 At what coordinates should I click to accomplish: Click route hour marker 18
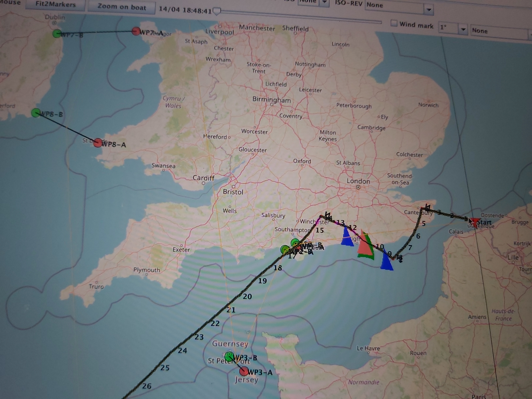[x=278, y=268]
